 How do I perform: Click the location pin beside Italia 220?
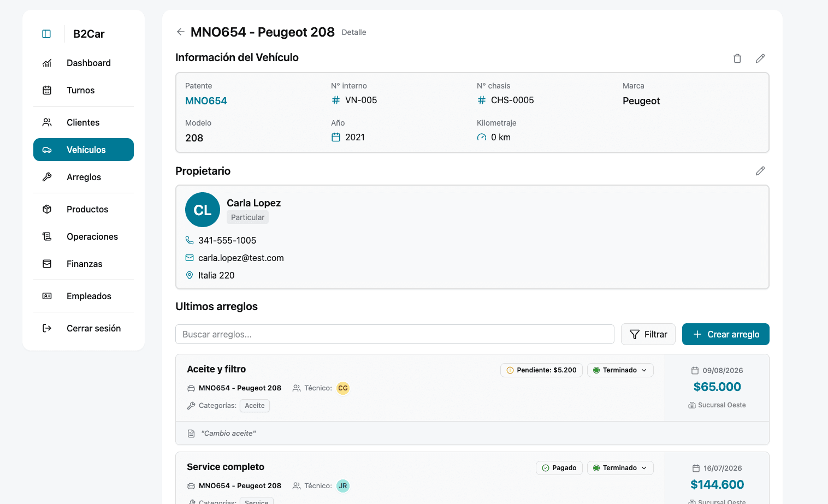[190, 275]
